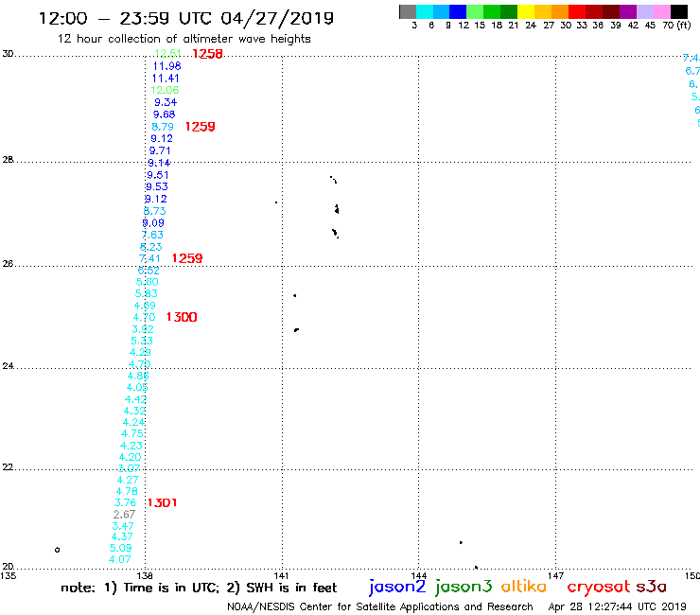The height and width of the screenshot is (615, 700).
Task: Select the wave height reading '11.98'
Action: pyautogui.click(x=167, y=66)
